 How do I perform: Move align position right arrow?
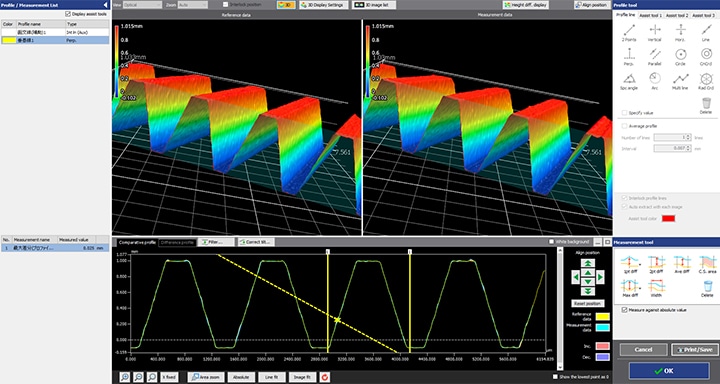tap(600, 277)
